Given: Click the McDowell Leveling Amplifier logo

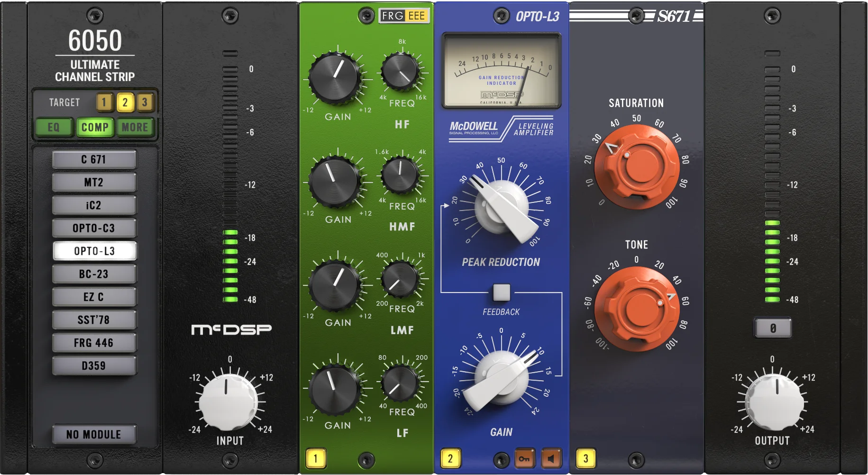Looking at the screenshot, I should point(502,128).
